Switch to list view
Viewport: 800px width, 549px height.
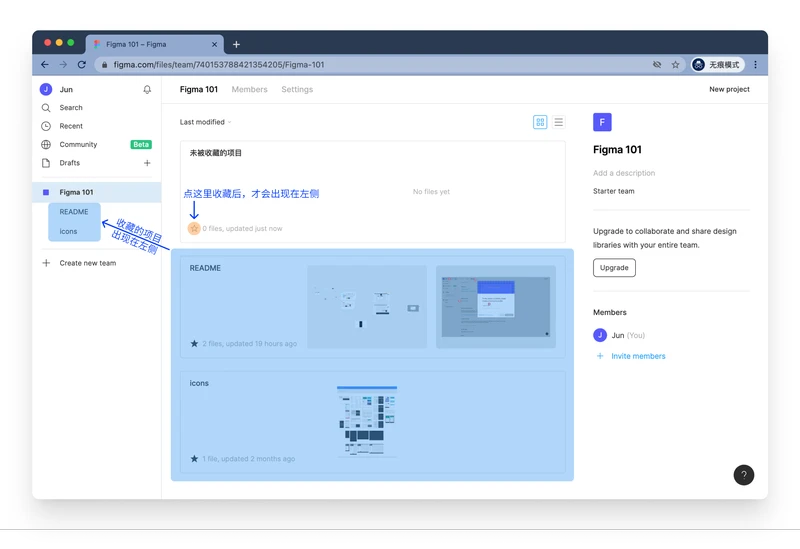click(559, 122)
